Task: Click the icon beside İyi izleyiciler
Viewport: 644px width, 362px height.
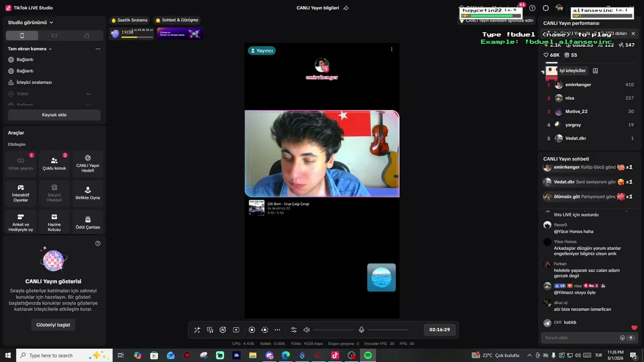Action: click(595, 71)
